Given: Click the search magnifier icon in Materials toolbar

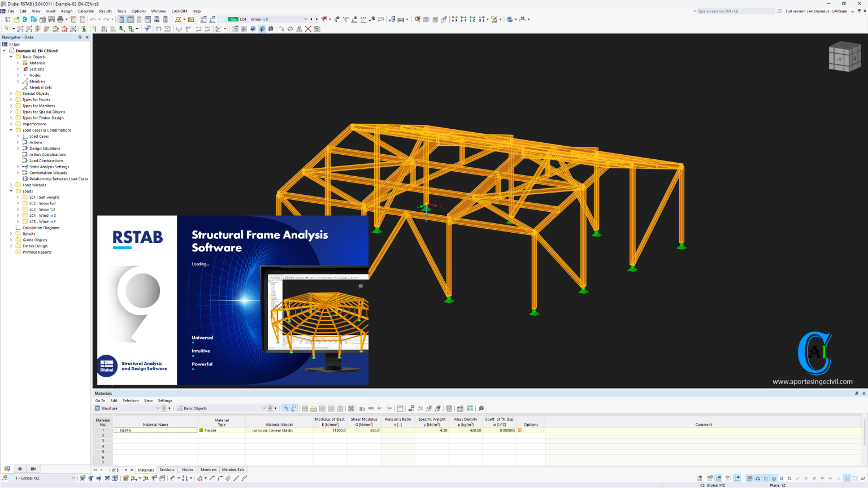Looking at the screenshot, I should [x=481, y=408].
